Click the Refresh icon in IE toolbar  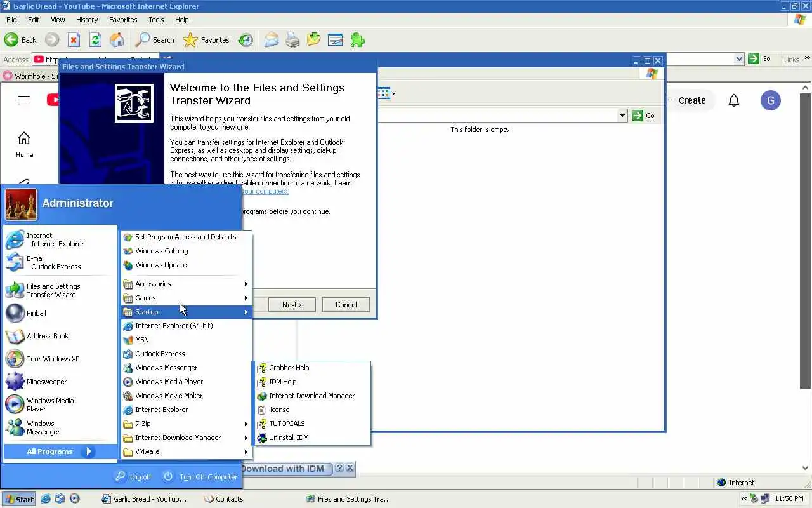click(x=95, y=40)
